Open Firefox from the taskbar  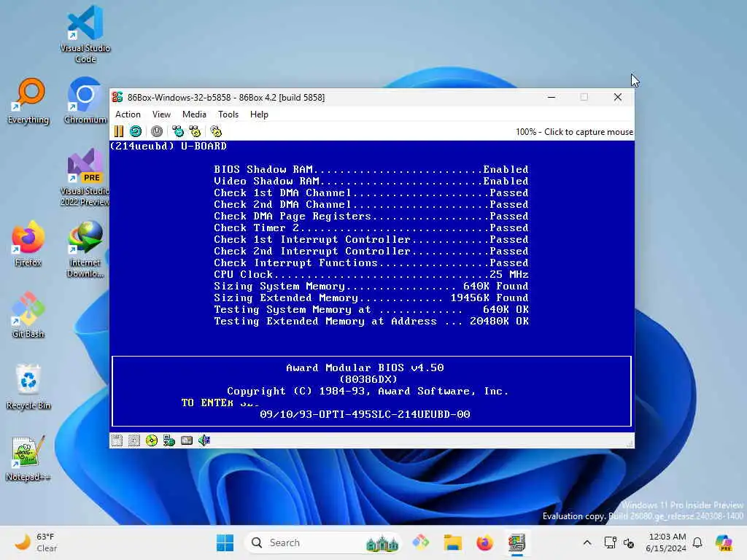pos(484,542)
